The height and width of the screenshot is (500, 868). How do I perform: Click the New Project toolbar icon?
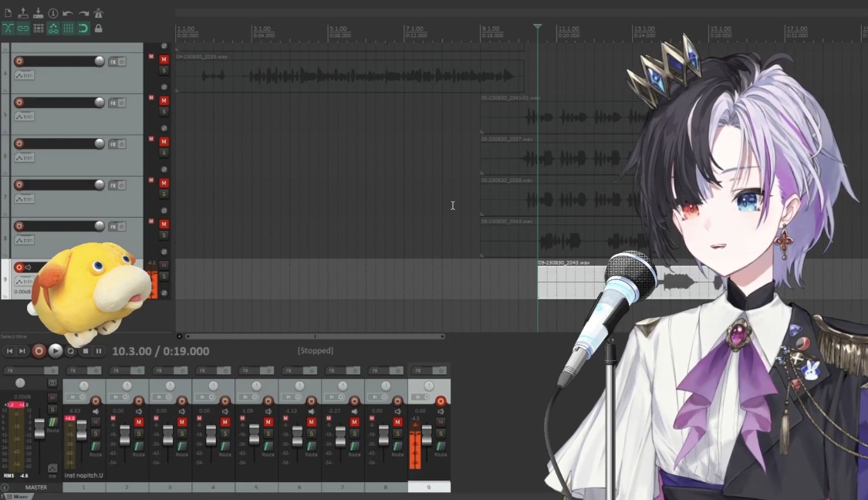point(8,13)
